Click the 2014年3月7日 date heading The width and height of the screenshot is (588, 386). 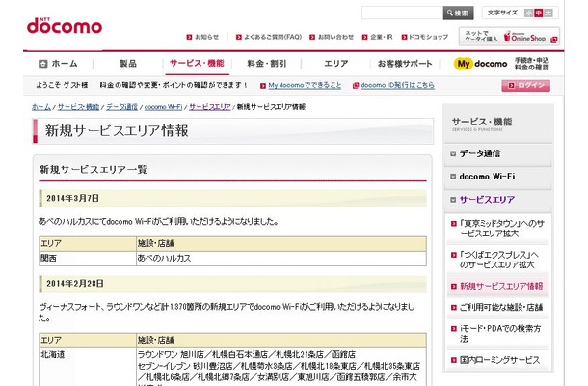[x=72, y=198]
